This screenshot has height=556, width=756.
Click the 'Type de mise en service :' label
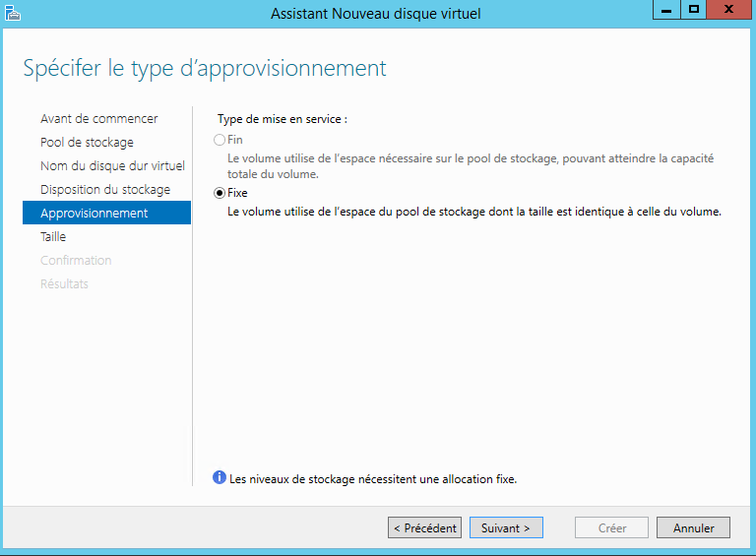click(283, 119)
